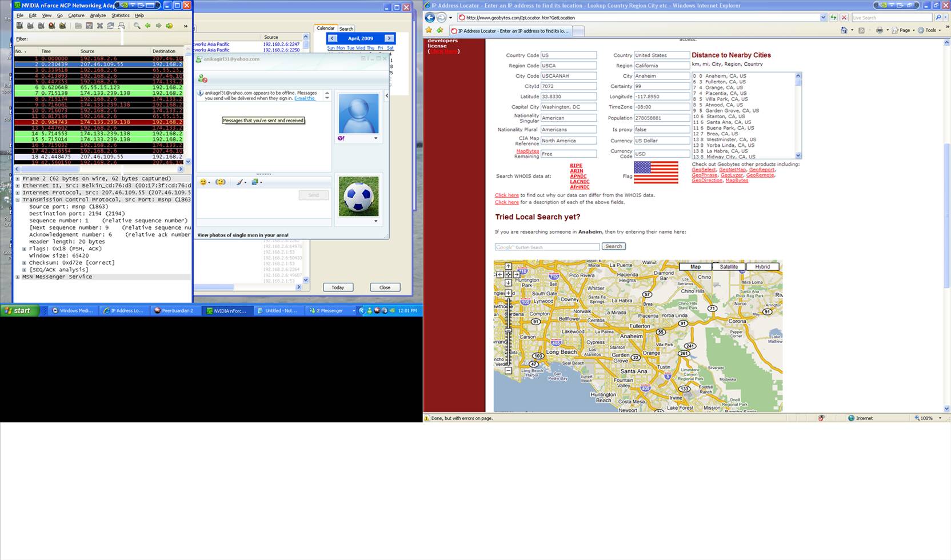
Task: Click the IE Print icon
Action: coord(879,30)
